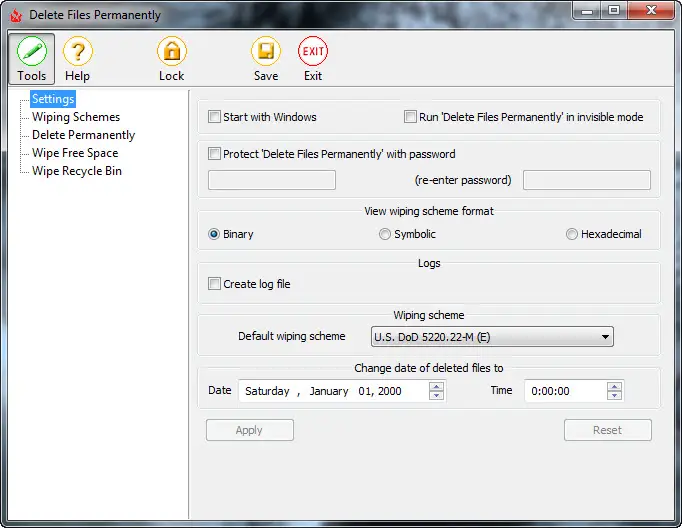682x528 pixels.
Task: Click the Save floppy disk icon
Action: click(266, 51)
